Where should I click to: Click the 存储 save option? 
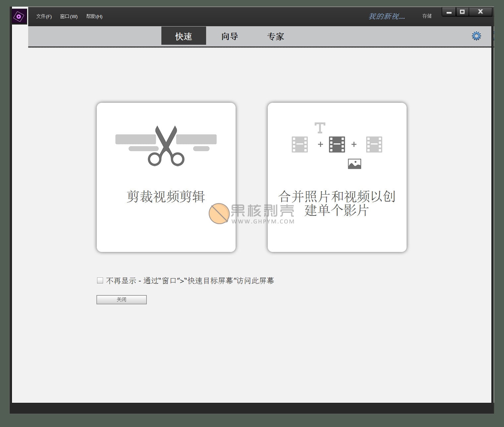click(426, 16)
